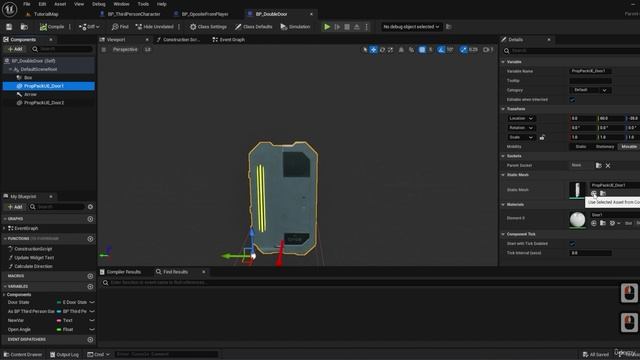
Task: Click the green Play button
Action: point(327,27)
